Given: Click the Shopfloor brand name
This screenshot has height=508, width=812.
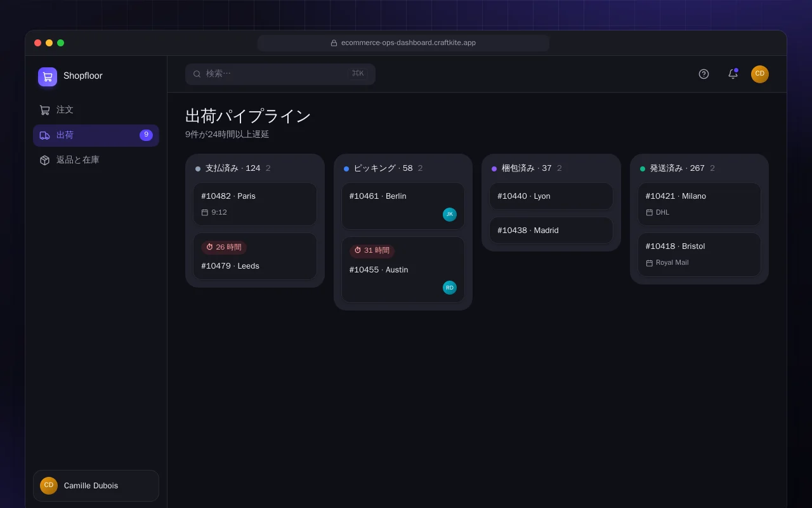Looking at the screenshot, I should point(83,76).
